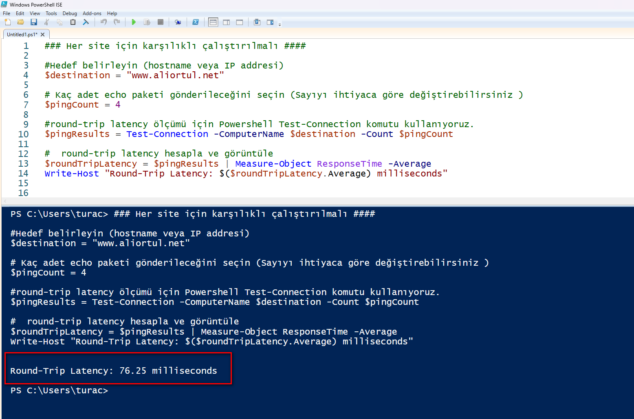Show script pane at top layout

[212, 22]
